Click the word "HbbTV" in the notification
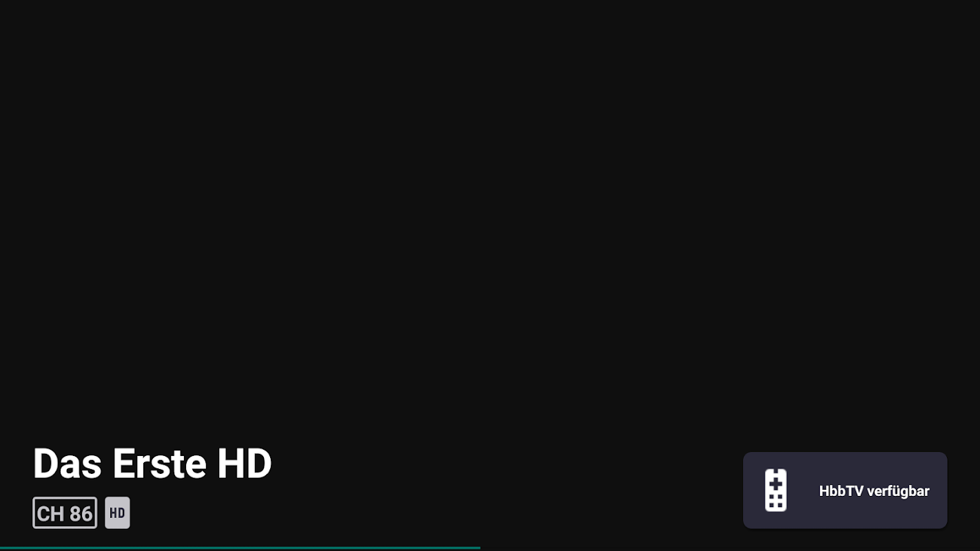 point(841,491)
